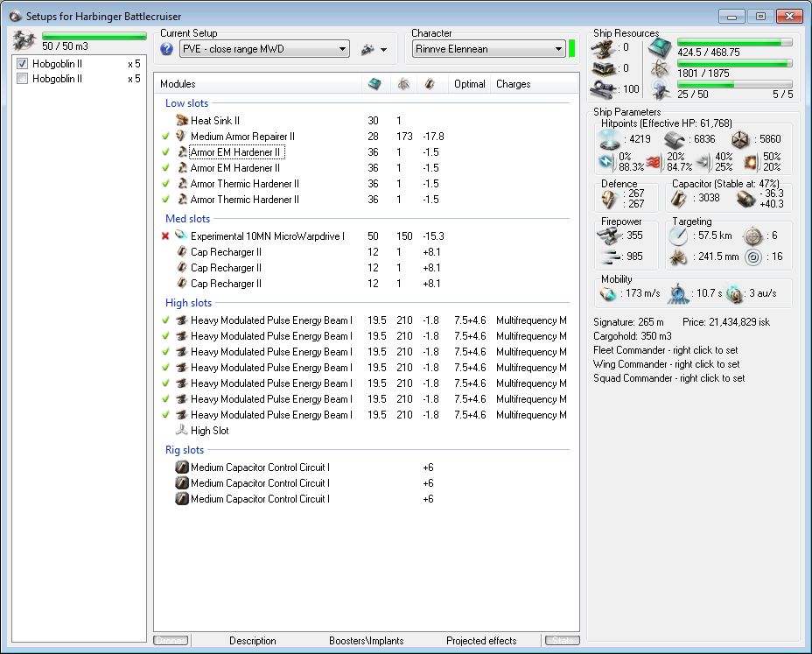
Task: Toggle second Armor EM Hardener II checkmark
Action: point(165,168)
